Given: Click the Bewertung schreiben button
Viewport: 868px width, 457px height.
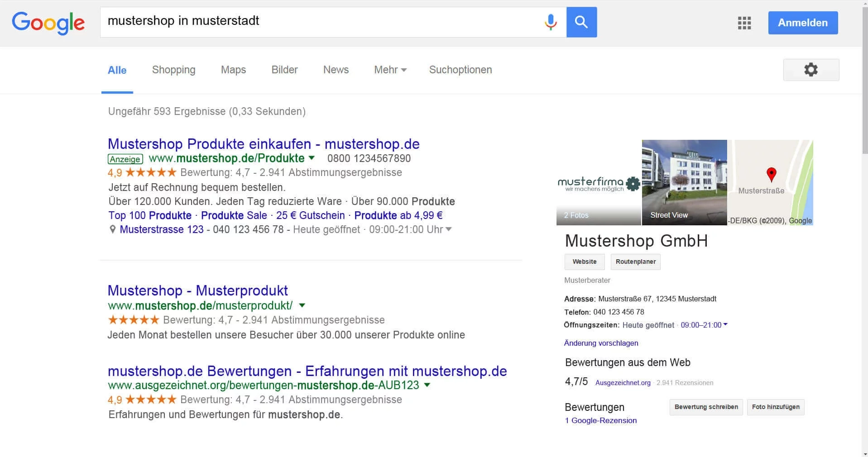Looking at the screenshot, I should tap(706, 407).
